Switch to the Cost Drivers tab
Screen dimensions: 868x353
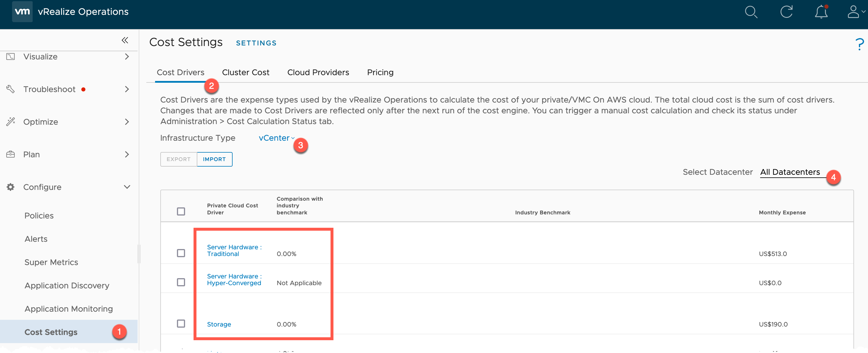pyautogui.click(x=181, y=73)
